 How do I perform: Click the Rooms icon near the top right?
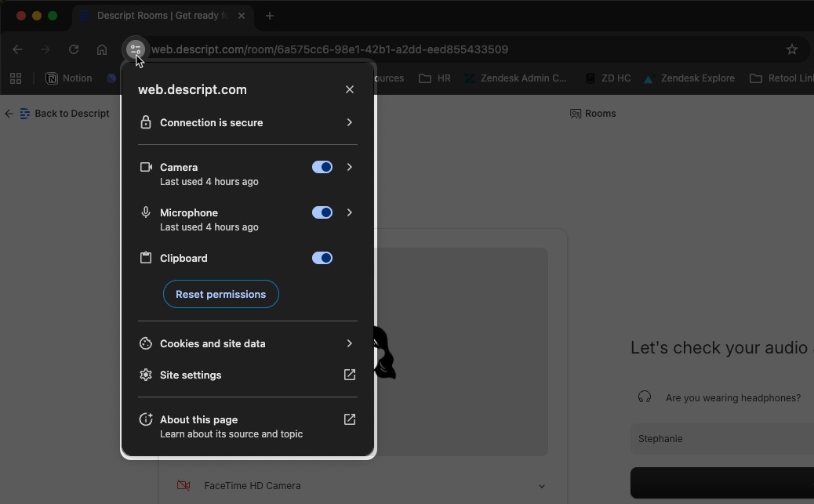576,114
